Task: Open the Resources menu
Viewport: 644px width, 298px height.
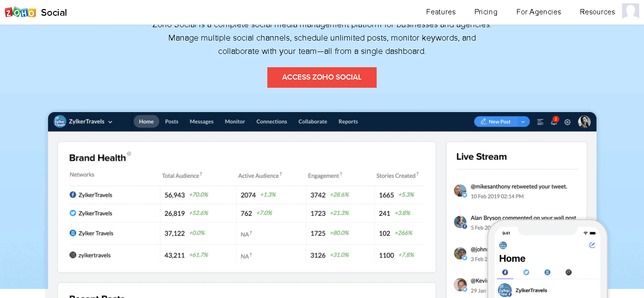Action: coord(597,11)
